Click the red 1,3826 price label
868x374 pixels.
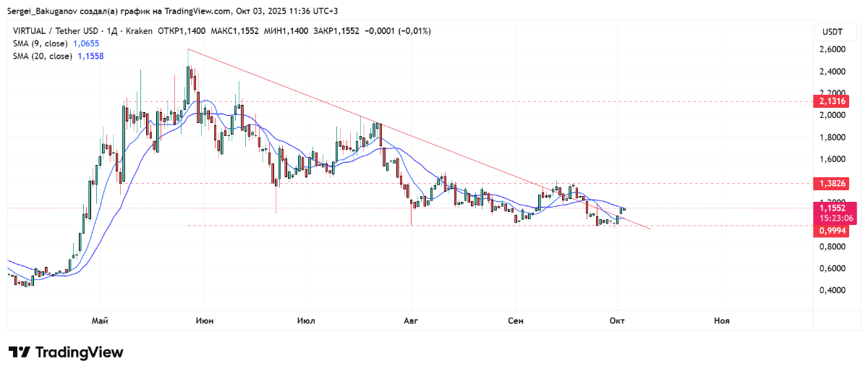pyautogui.click(x=832, y=183)
